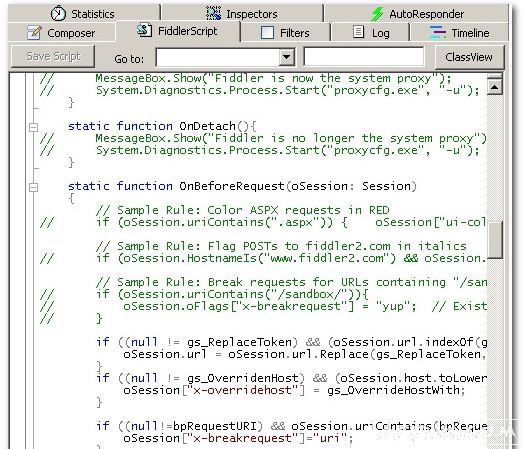523x449 pixels.
Task: Click the 'HostnameIs("www.fiddler2.com")' line
Action: 291,258
